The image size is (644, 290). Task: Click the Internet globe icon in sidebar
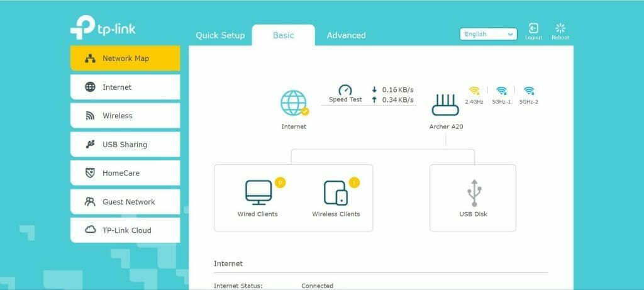coord(90,87)
